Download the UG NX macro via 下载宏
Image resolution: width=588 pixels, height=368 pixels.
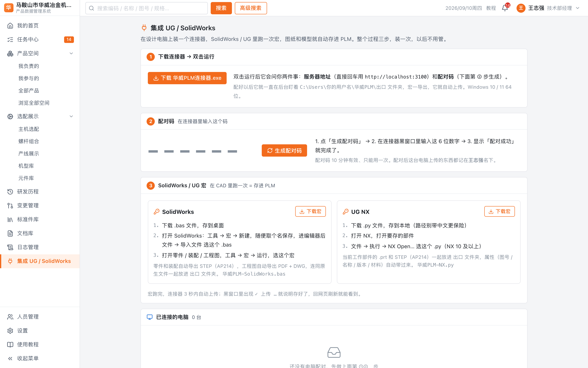pos(499,211)
